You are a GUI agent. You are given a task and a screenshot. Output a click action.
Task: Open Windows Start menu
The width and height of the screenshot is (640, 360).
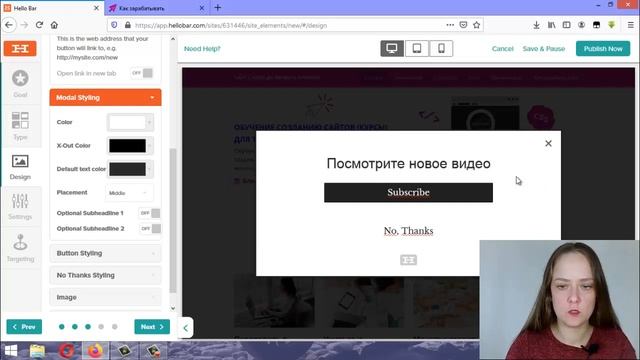pyautogui.click(x=11, y=351)
